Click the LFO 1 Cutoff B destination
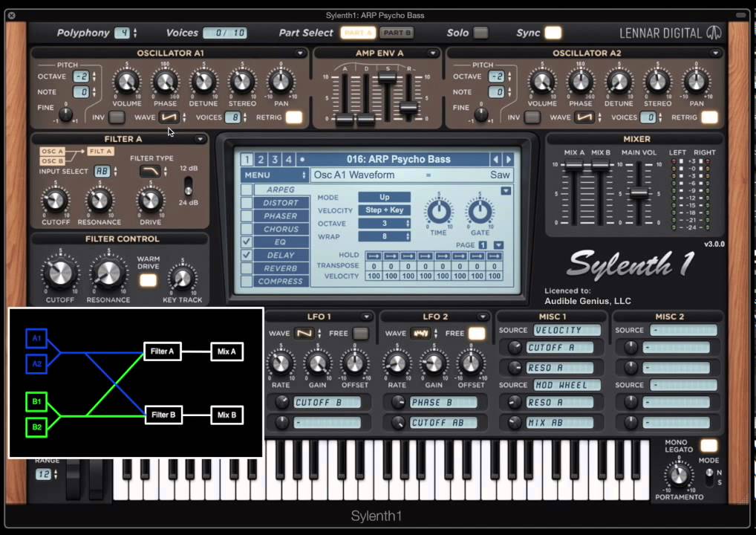756x535 pixels. click(x=328, y=402)
